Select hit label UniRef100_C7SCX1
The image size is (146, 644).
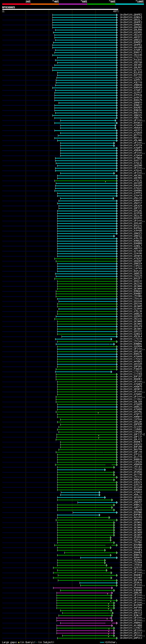click(131, 58)
